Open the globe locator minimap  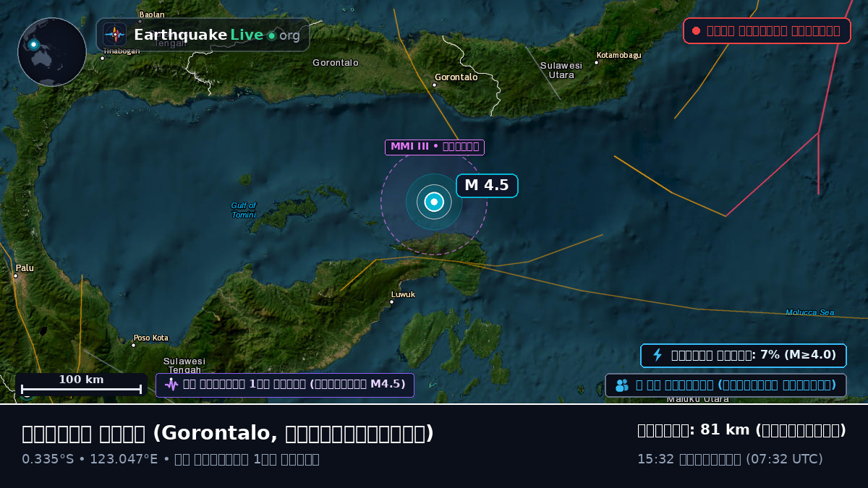tap(52, 52)
